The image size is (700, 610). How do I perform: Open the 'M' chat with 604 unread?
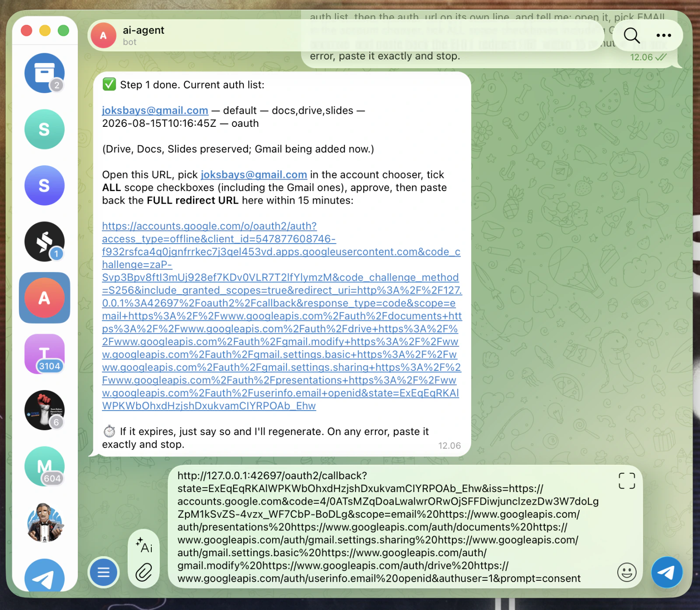(44, 467)
